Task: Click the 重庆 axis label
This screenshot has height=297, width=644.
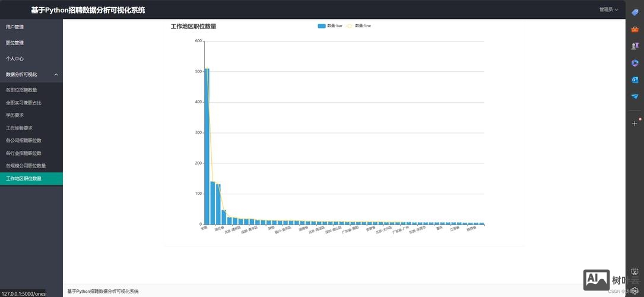Action: pyautogui.click(x=439, y=229)
